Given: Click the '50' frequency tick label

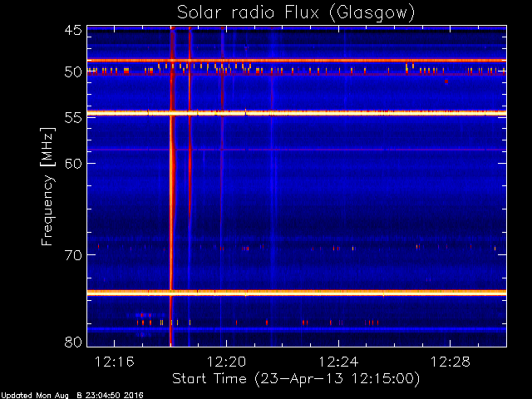Looking at the screenshot, I should 73,72.
